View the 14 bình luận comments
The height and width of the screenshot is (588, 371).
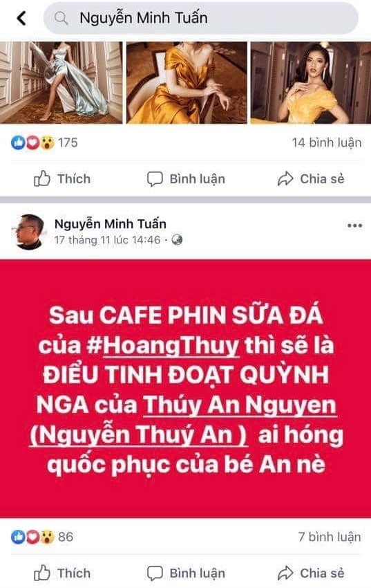click(x=327, y=143)
